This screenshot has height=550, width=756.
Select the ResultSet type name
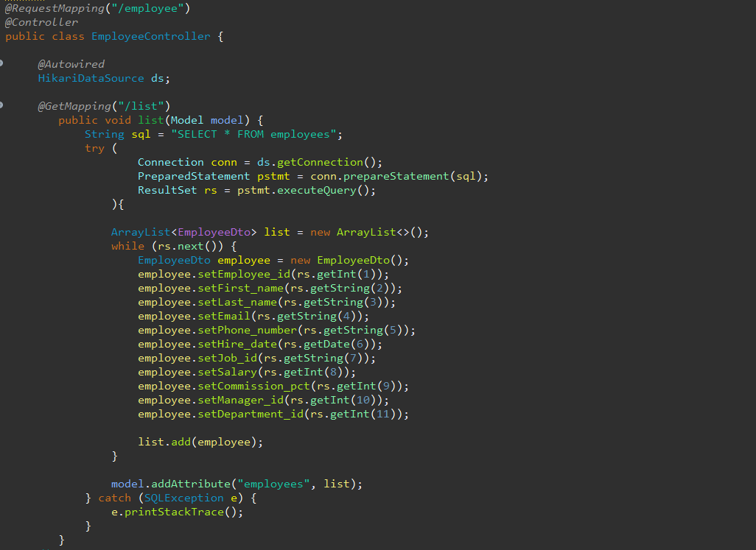click(x=167, y=190)
